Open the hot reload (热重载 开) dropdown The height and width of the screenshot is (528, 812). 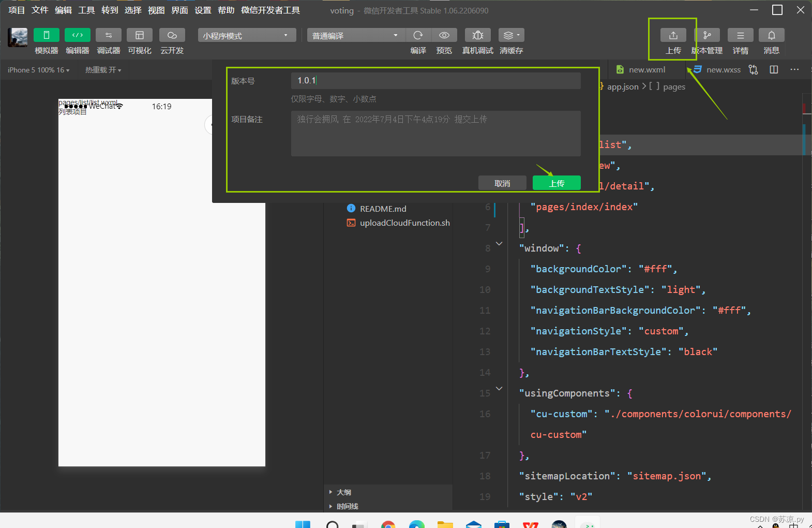tap(103, 70)
